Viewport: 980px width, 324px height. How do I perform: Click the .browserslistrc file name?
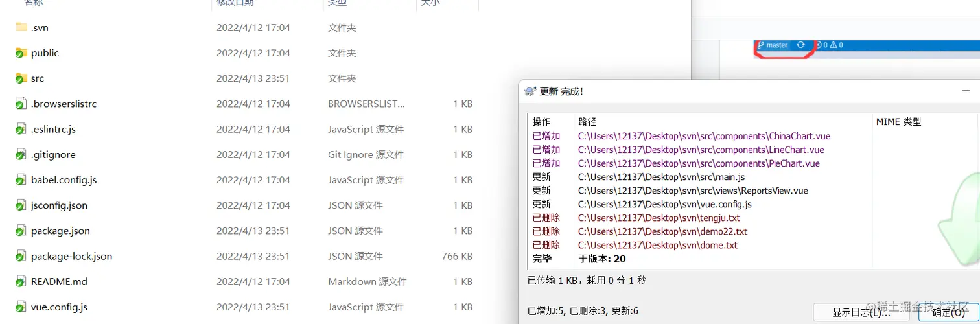pos(64,104)
